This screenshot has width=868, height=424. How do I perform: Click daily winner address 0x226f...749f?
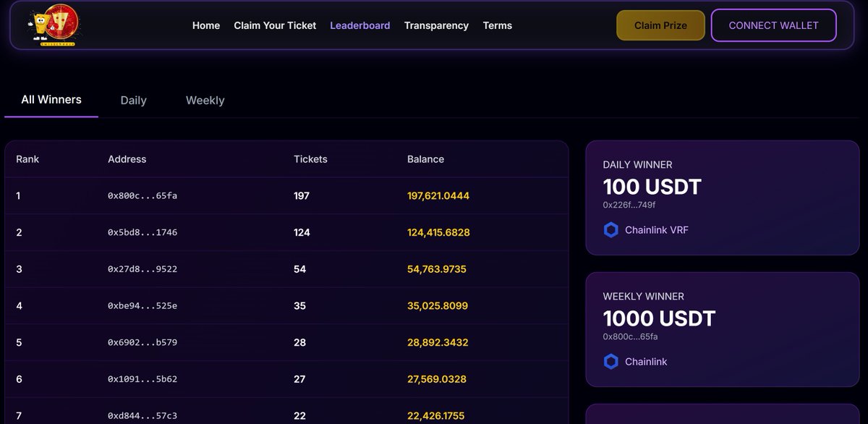point(629,205)
